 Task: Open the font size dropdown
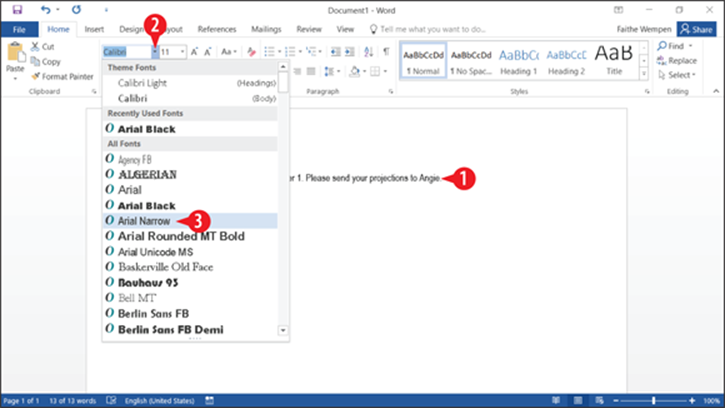click(x=183, y=52)
